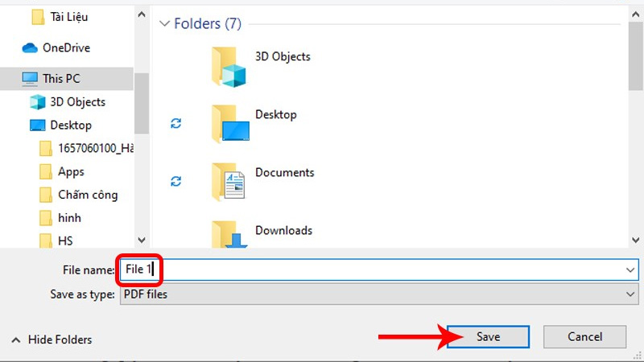The image size is (644, 362).
Task: Select the large Documents folder icon
Action: (x=229, y=182)
